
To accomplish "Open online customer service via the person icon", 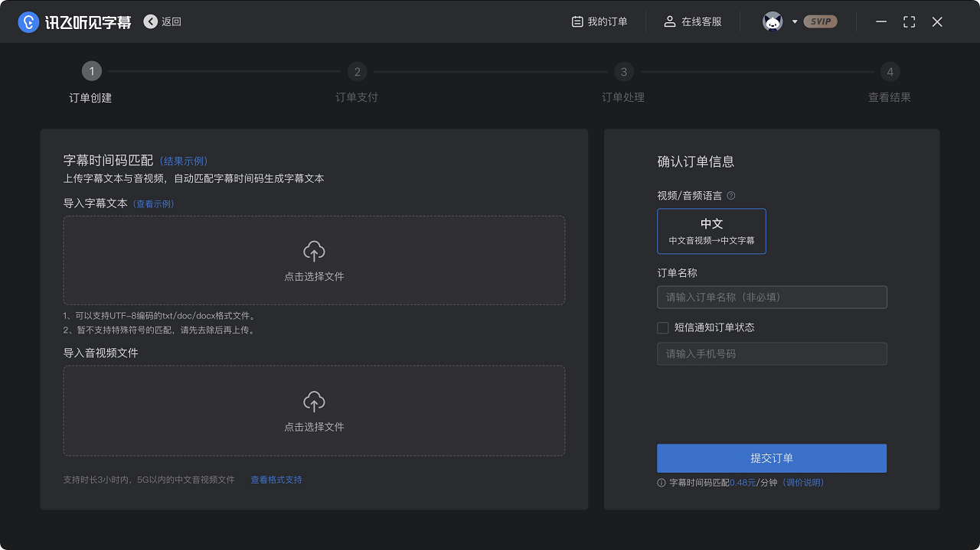I will [x=669, y=21].
